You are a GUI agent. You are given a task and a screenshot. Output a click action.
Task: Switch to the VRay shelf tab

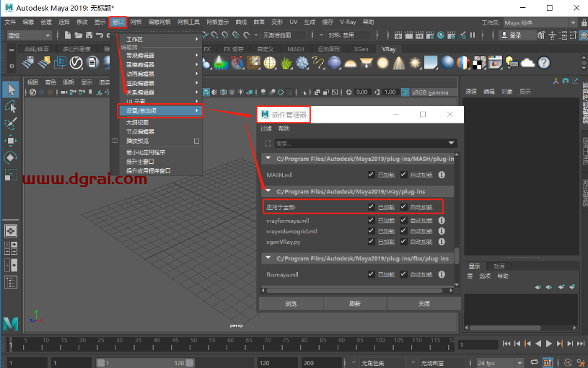[388, 49]
